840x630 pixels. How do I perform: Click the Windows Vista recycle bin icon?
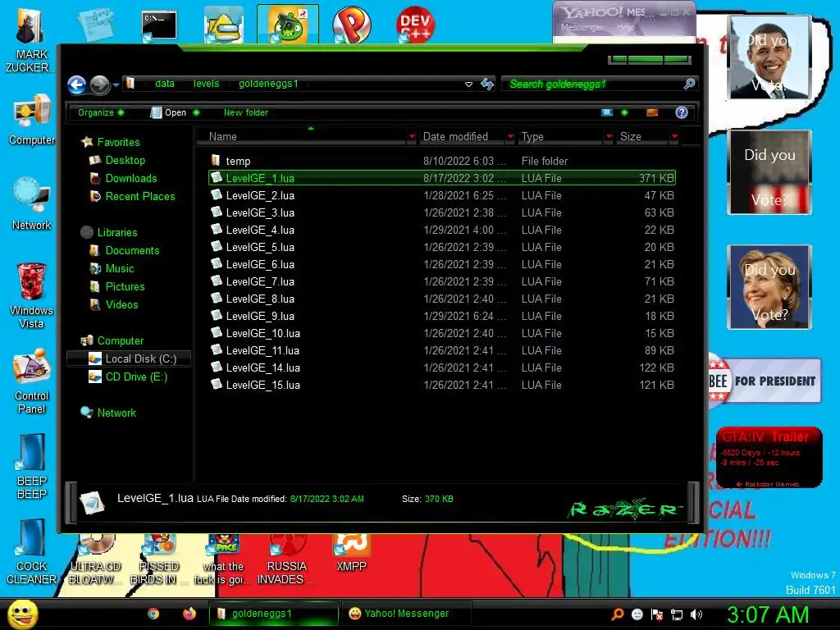click(x=31, y=295)
